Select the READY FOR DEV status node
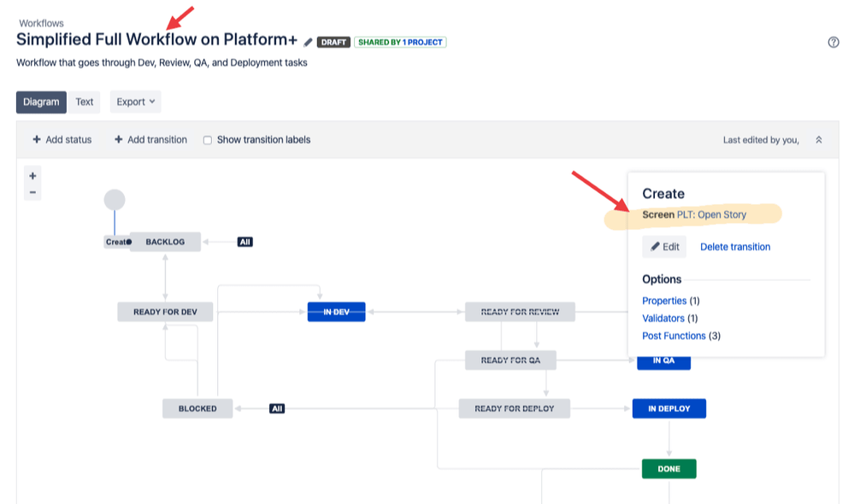Viewport: 854px width, 504px height. point(165,312)
